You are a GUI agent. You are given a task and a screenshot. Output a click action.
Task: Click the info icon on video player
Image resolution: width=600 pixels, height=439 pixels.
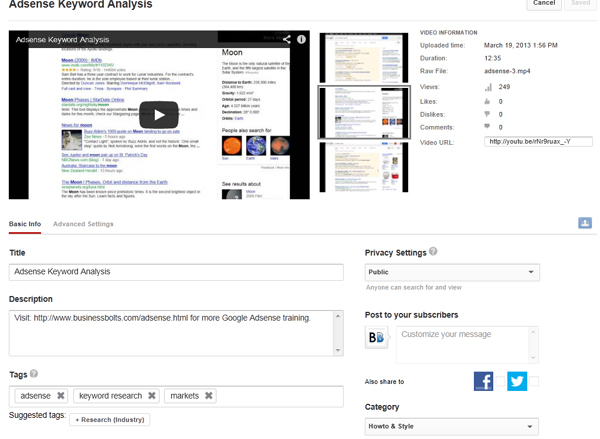(301, 39)
